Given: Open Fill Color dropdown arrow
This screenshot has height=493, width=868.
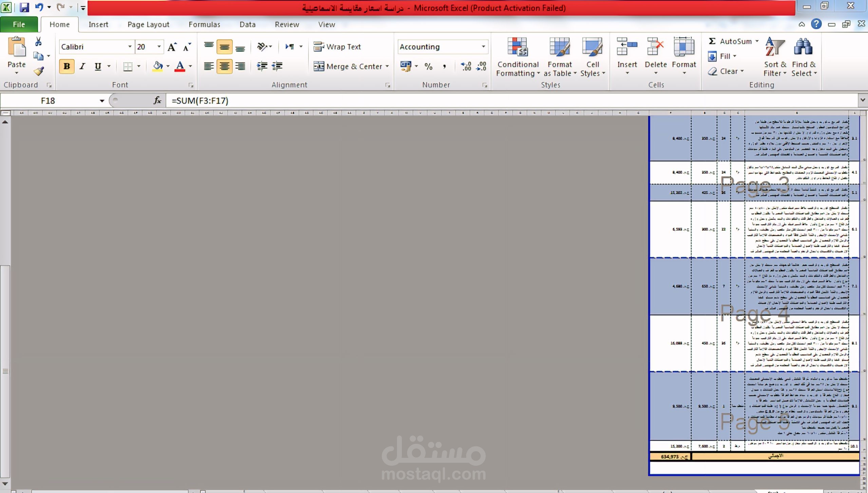Looking at the screenshot, I should coord(168,66).
